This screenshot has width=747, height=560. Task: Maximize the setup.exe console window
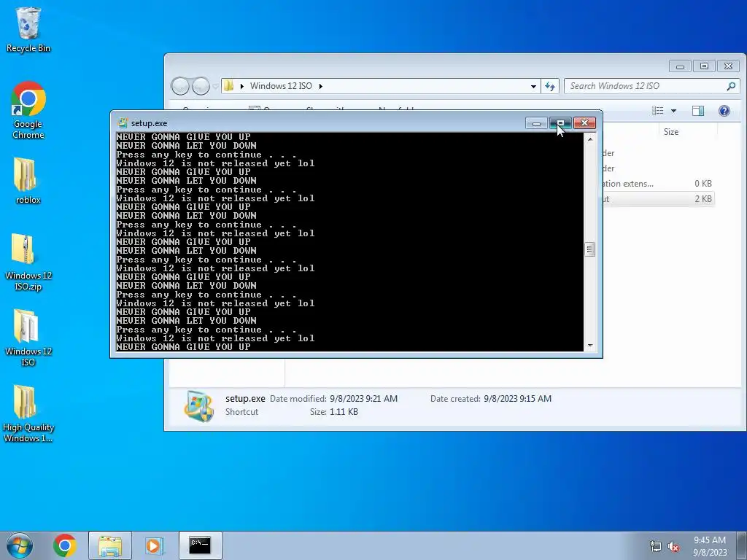point(560,123)
